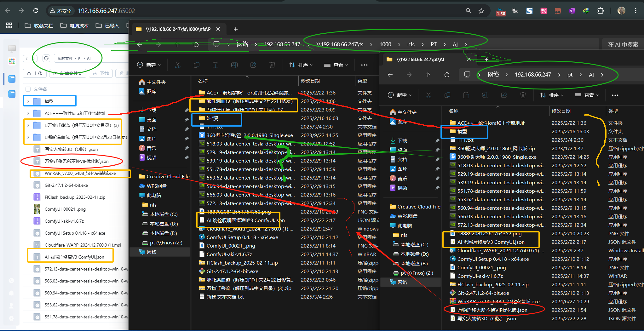The height and width of the screenshot is (331, 644).
Task: Click the 上传 button in web file manager
Action: [x=35, y=73]
